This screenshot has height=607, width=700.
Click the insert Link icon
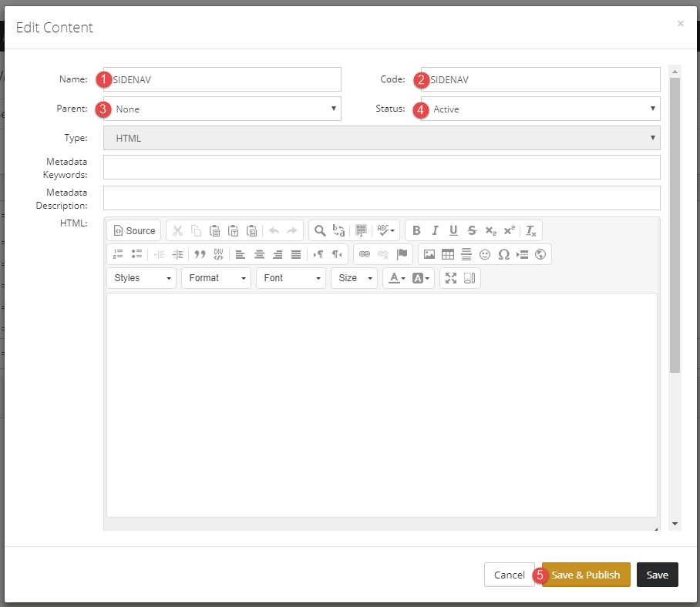(365, 254)
